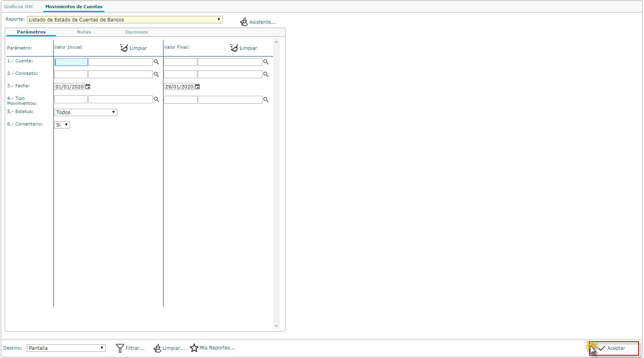644x358 pixels.
Task: Open the Comentario dropdown showing Si
Action: (62, 125)
